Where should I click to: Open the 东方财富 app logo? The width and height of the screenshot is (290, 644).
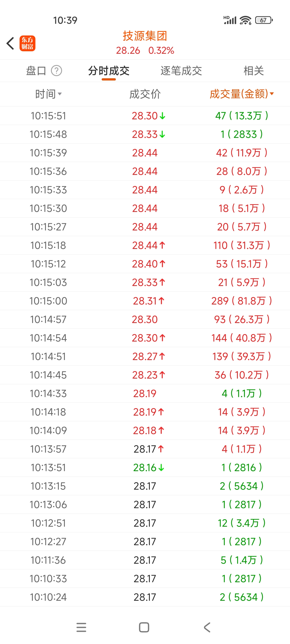coord(28,43)
